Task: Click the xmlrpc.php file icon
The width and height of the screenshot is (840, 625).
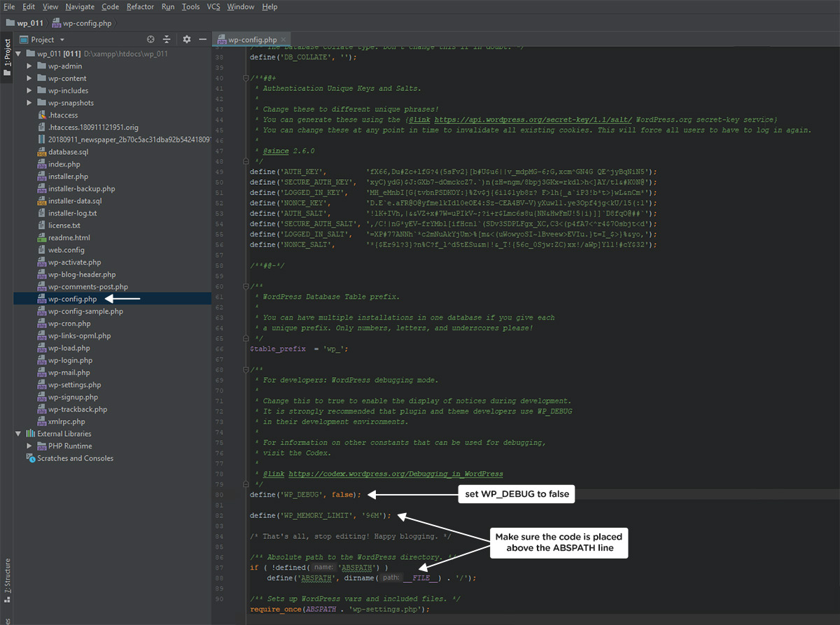Action: pyautogui.click(x=41, y=422)
